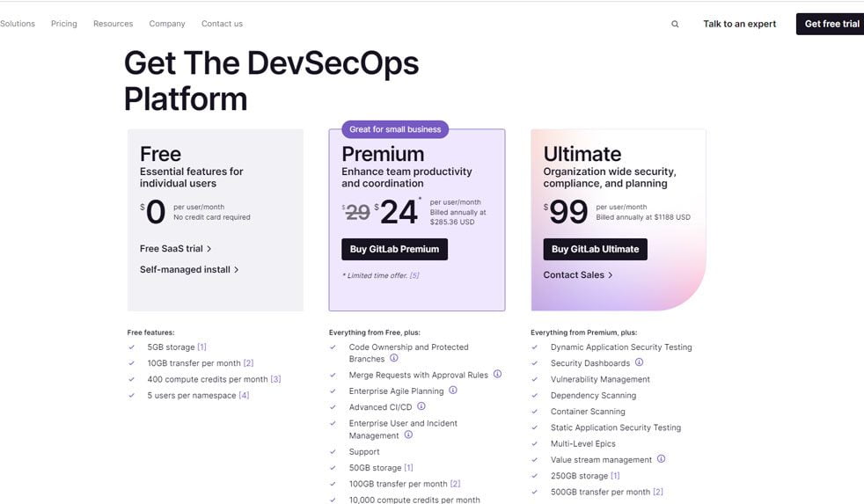
Task: Show info for Enterprise User and Incident Management
Action: click(x=408, y=435)
